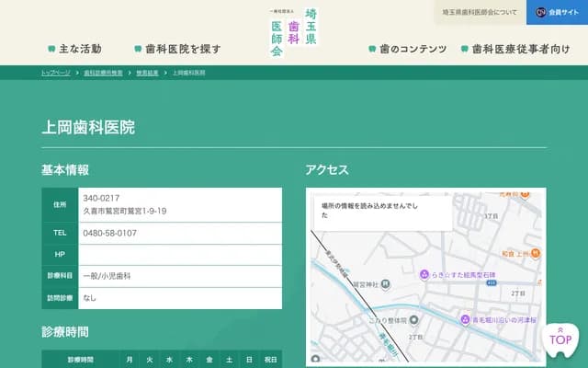This screenshot has width=588, height=368.
Task: Click the HP row label
Action: (60, 255)
